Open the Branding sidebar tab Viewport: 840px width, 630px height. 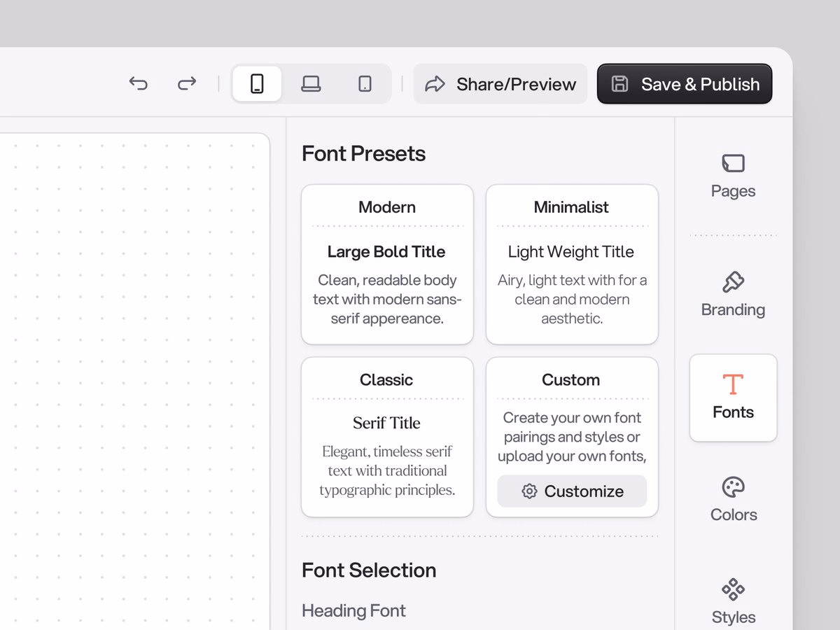coord(733,295)
